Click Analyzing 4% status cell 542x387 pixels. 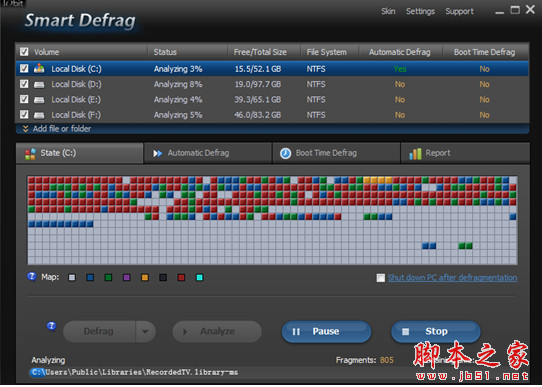[x=178, y=100]
